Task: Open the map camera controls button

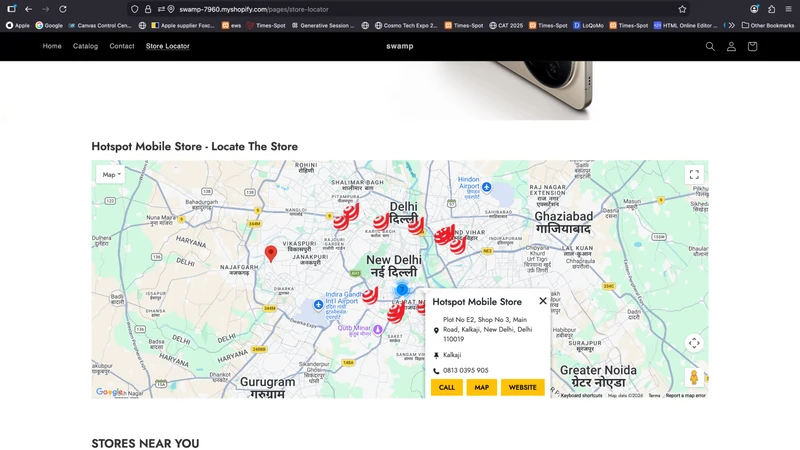Action: click(694, 343)
